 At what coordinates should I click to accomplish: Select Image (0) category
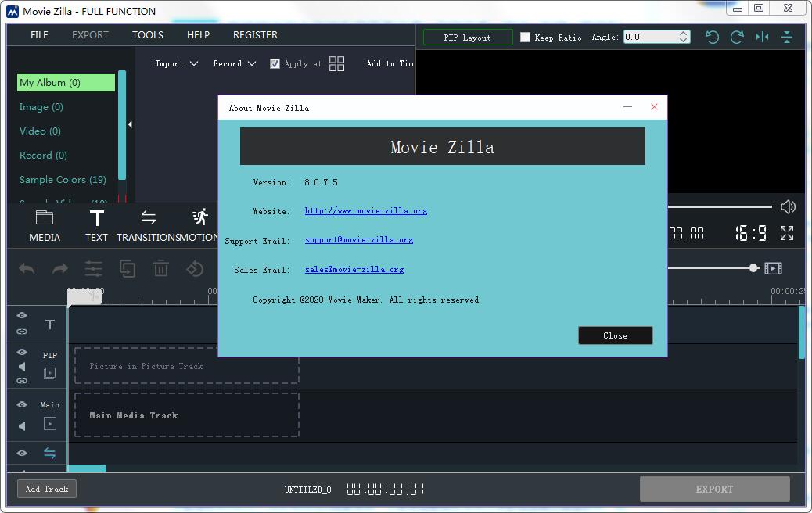(41, 106)
